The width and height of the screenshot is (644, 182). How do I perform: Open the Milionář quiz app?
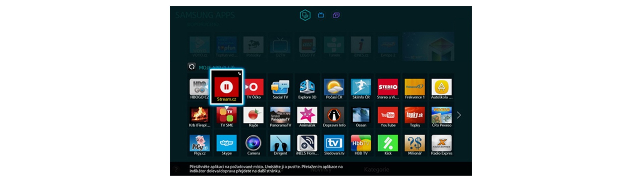coord(415,145)
